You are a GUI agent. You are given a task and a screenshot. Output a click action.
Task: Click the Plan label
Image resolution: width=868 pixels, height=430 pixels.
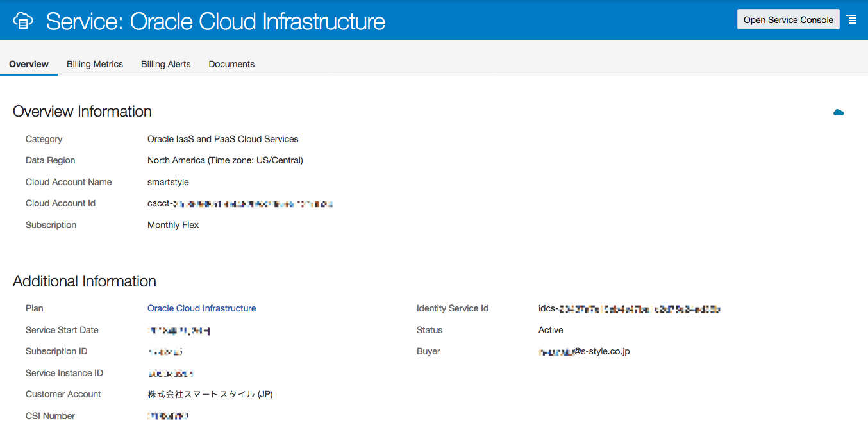tap(35, 308)
